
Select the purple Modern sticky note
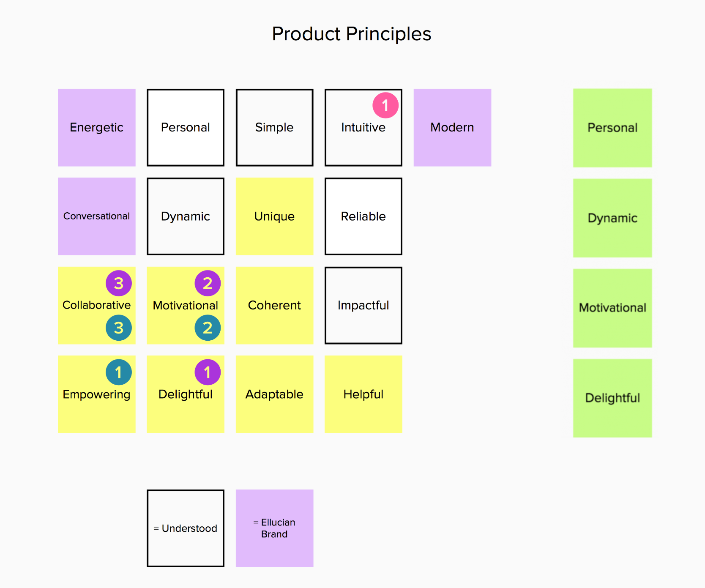(x=452, y=127)
